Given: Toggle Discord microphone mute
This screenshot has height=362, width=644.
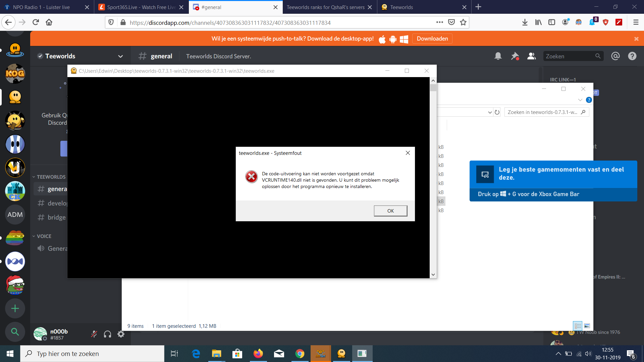Looking at the screenshot, I should [x=94, y=334].
